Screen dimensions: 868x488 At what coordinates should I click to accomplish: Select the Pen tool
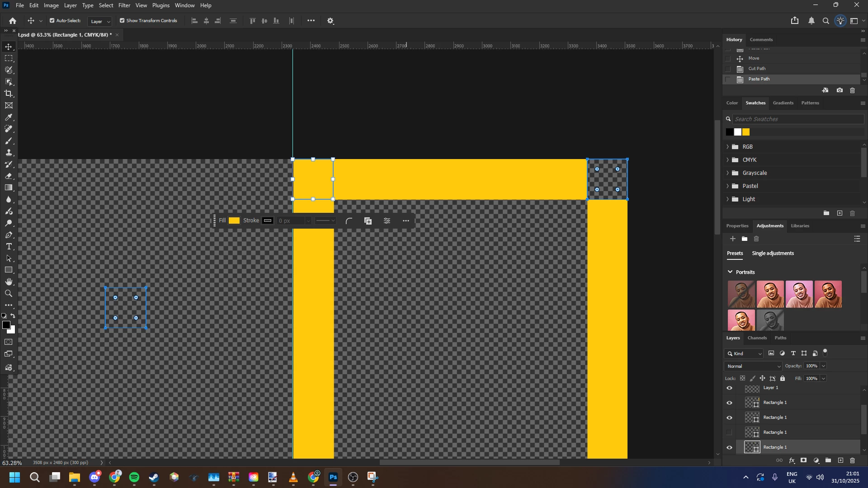(9, 235)
